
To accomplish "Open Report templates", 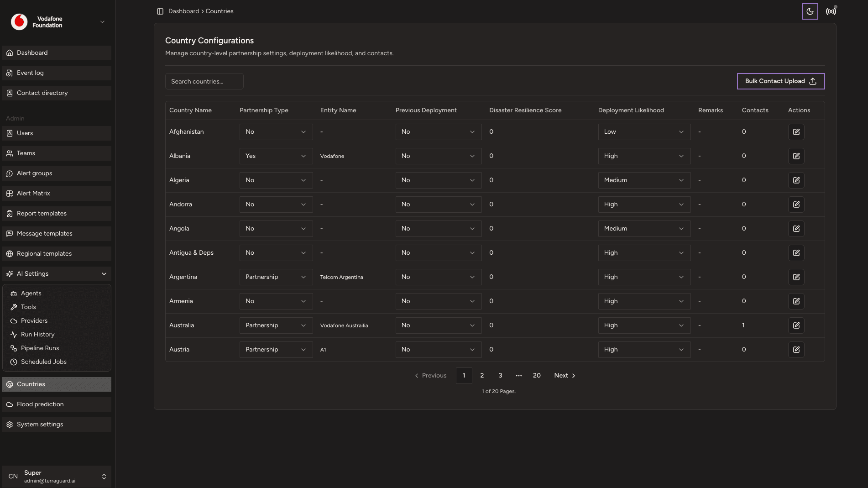I will (57, 214).
